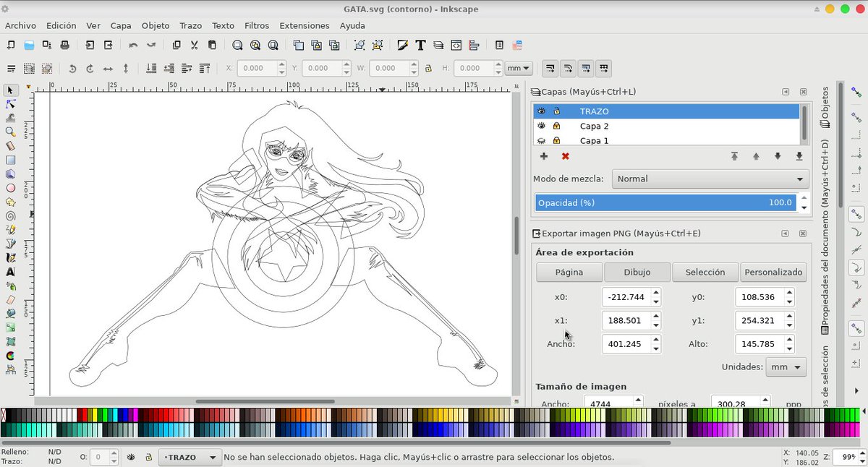Select the Ellipse circle tool
The height and width of the screenshot is (467, 868).
pyautogui.click(x=11, y=188)
